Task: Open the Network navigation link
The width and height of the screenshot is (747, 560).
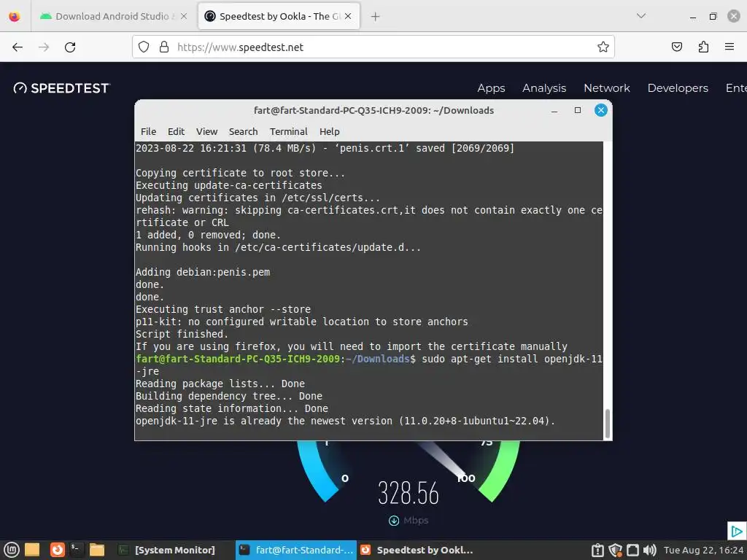Action: [607, 88]
